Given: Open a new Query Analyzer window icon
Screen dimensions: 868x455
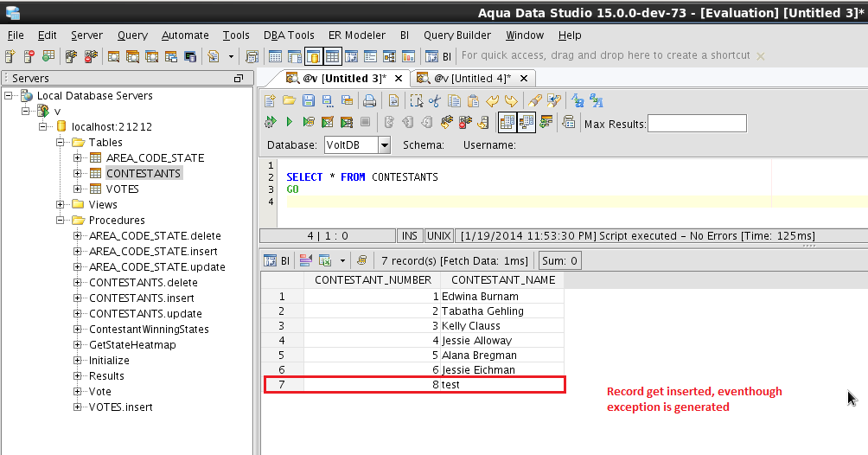Looking at the screenshot, I should point(113,56).
